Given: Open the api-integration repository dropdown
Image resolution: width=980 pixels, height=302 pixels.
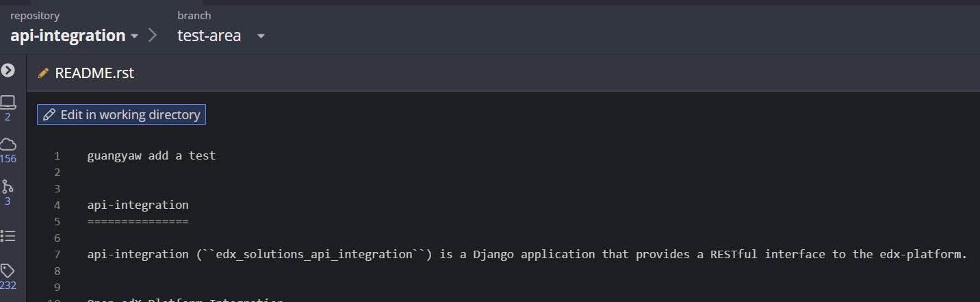Looking at the screenshot, I should tap(134, 36).
